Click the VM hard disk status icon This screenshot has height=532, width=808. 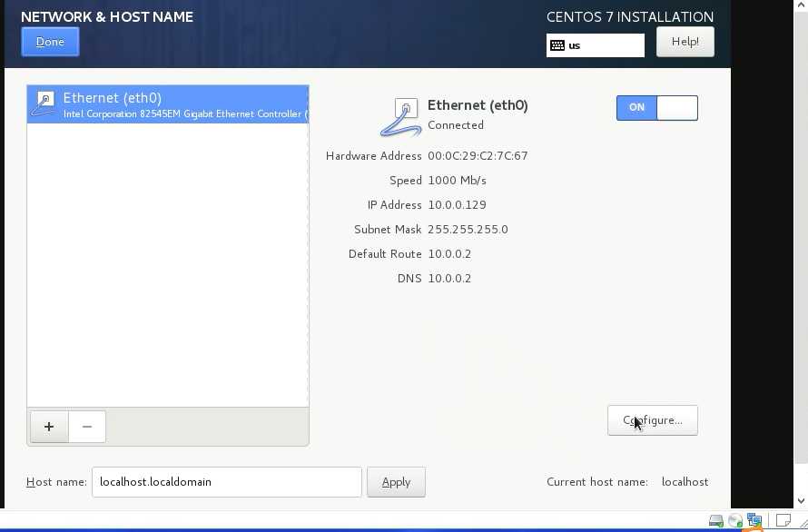pos(715,521)
